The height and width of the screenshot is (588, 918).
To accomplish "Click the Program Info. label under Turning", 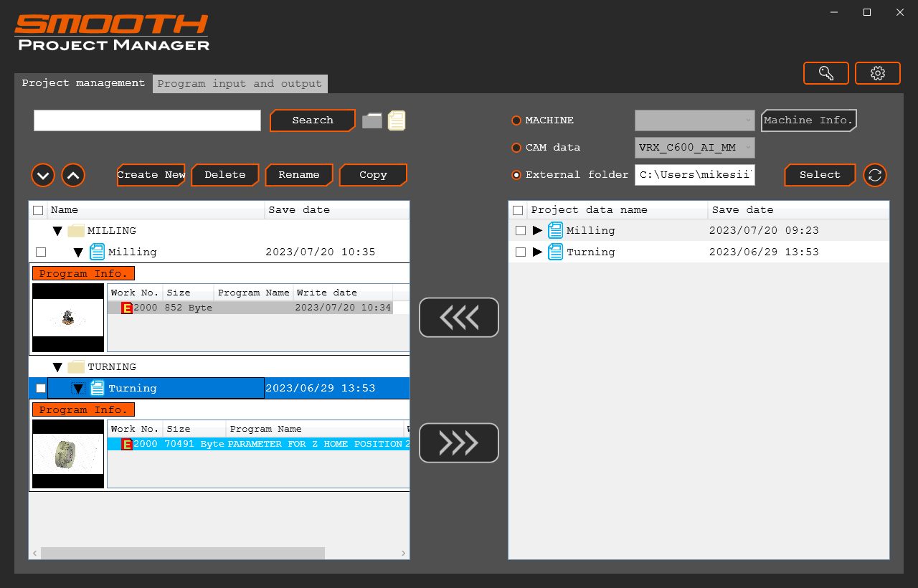I will [83, 410].
